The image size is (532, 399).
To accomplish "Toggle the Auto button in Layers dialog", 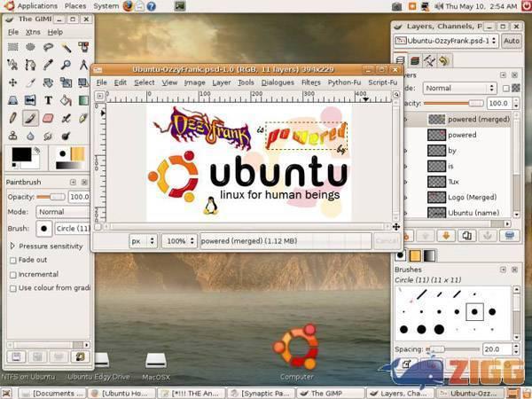I will pyautogui.click(x=512, y=41).
